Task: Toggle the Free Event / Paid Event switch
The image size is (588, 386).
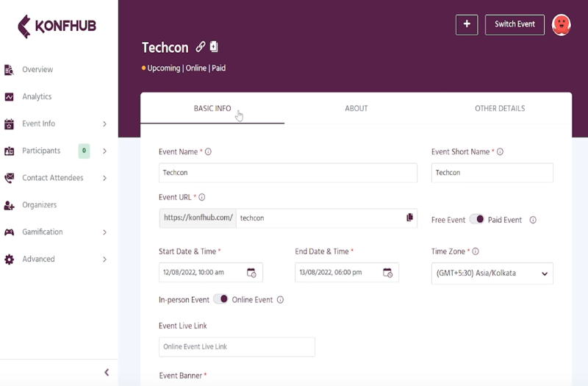Action: click(x=477, y=219)
